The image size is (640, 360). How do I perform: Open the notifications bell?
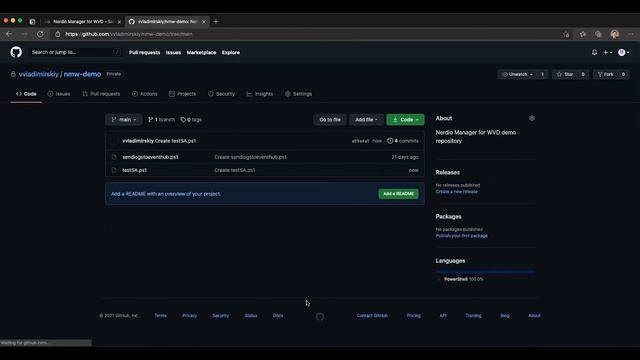coord(594,52)
